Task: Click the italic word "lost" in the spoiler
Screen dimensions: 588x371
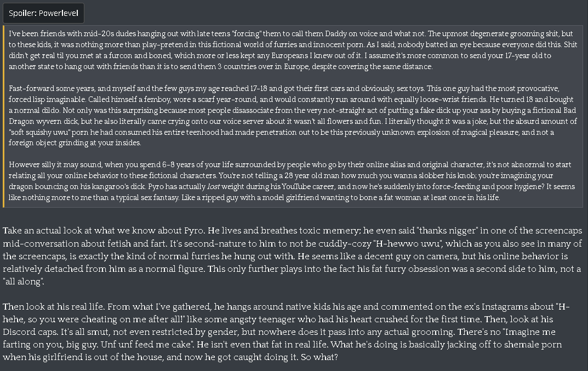Action: click(213, 186)
